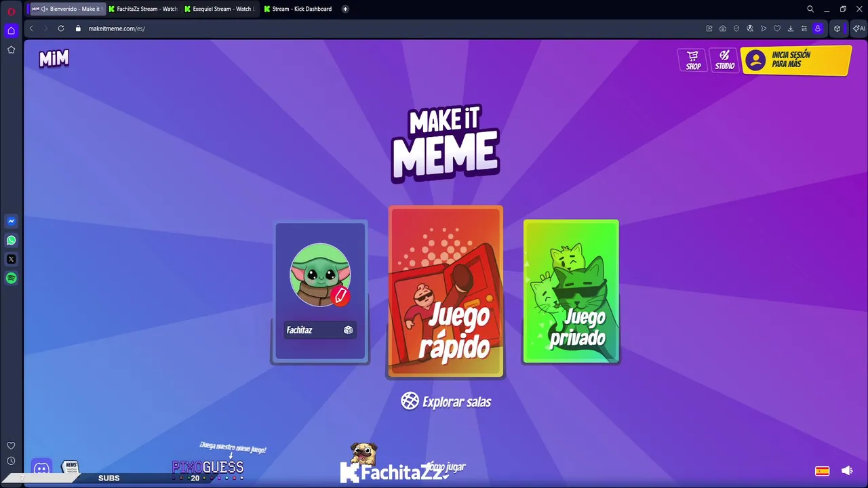
Task: Open Opera sidebar Messenger icon
Action: pos(11,221)
